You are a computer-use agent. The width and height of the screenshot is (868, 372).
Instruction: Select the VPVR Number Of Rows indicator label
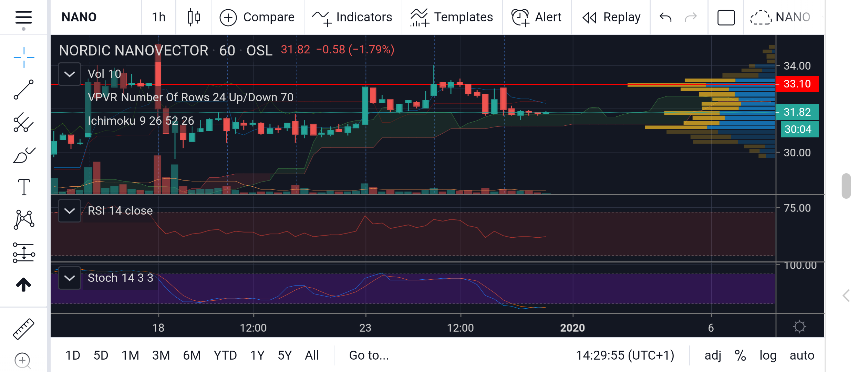tap(190, 97)
